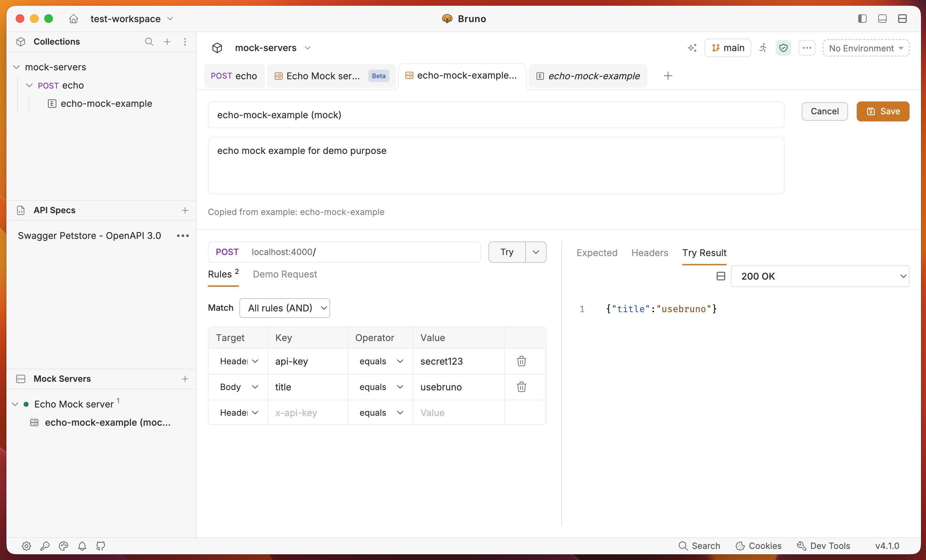The width and height of the screenshot is (926, 560).
Task: Click Cancel button
Action: click(825, 111)
